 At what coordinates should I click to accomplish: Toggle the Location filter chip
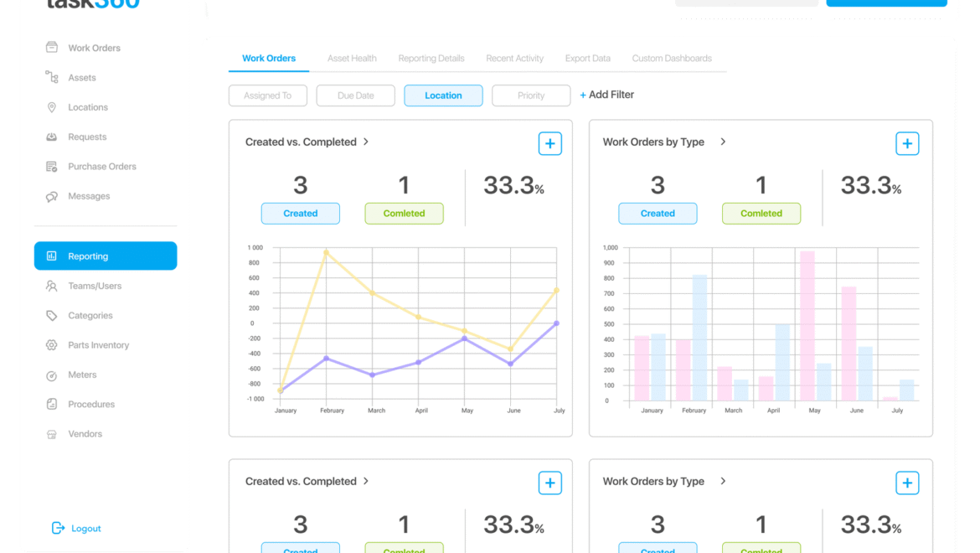(443, 96)
